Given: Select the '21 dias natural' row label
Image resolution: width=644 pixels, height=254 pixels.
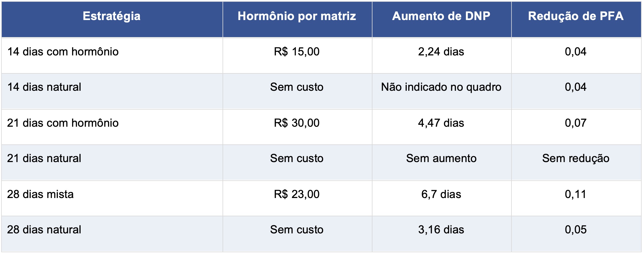Looking at the screenshot, I should pyautogui.click(x=44, y=158).
